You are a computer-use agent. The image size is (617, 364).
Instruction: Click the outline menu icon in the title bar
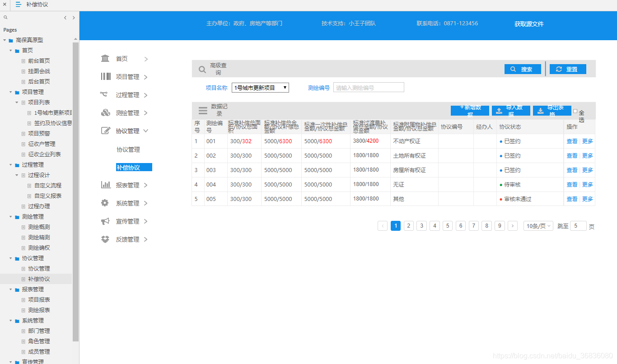click(19, 5)
